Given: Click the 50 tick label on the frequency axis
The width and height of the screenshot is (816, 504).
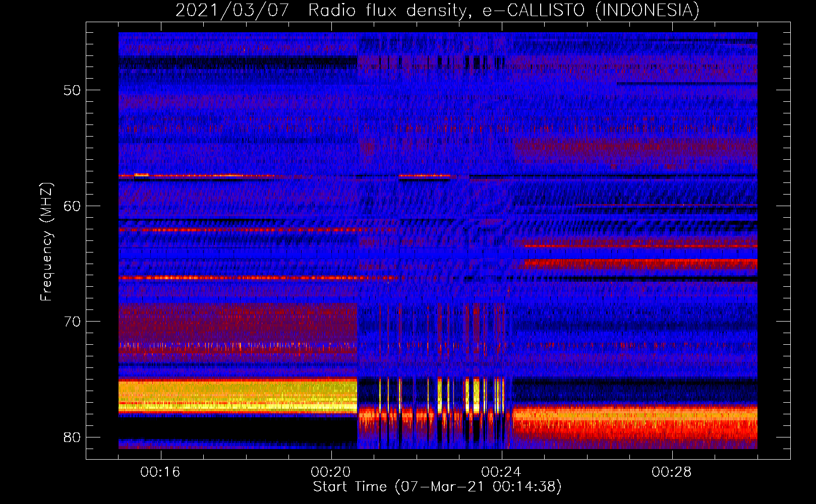Looking at the screenshot, I should click(72, 90).
